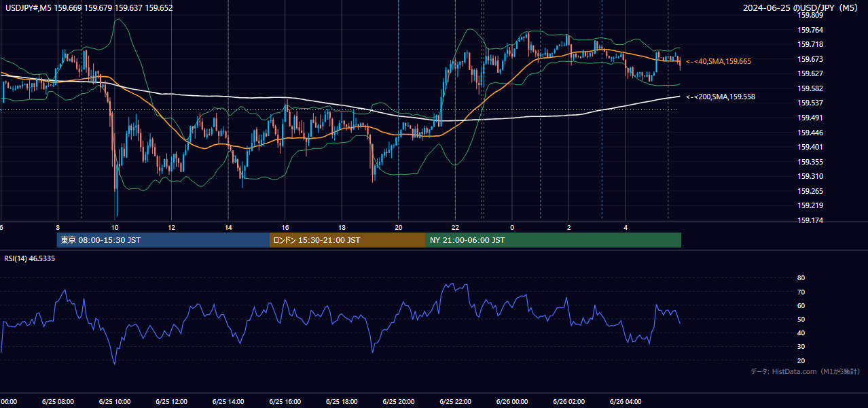Click the 6/25 08:00 bottom time label
Screen dimensions: 868x408
pyautogui.click(x=58, y=401)
